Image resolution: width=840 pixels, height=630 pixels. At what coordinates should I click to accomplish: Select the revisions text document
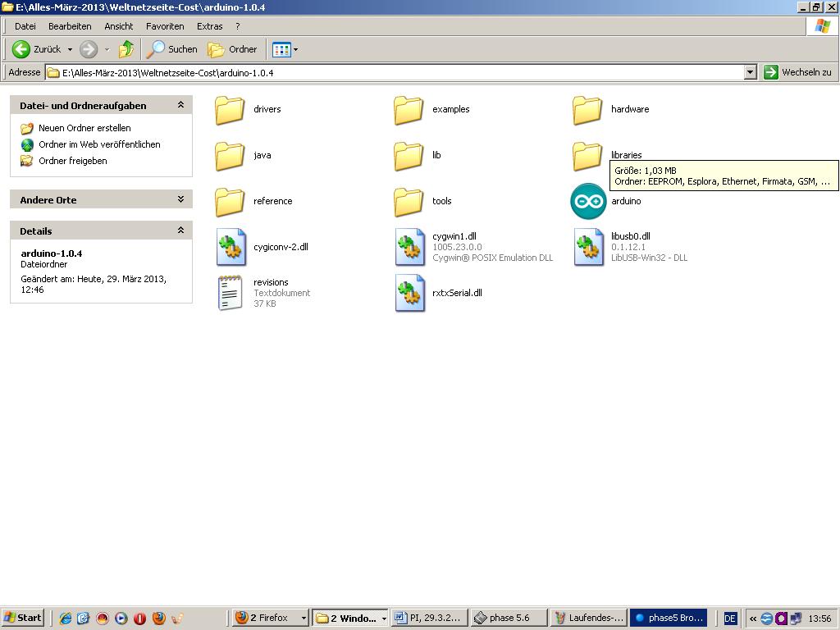[263, 293]
